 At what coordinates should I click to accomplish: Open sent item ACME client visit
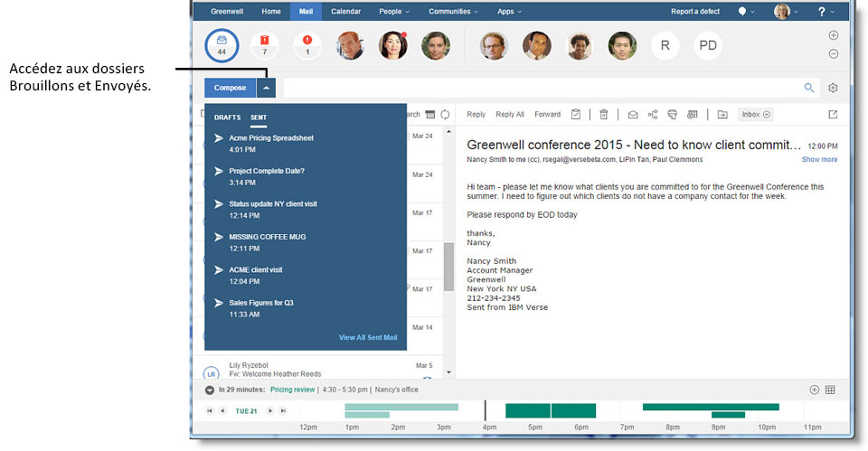click(305, 275)
